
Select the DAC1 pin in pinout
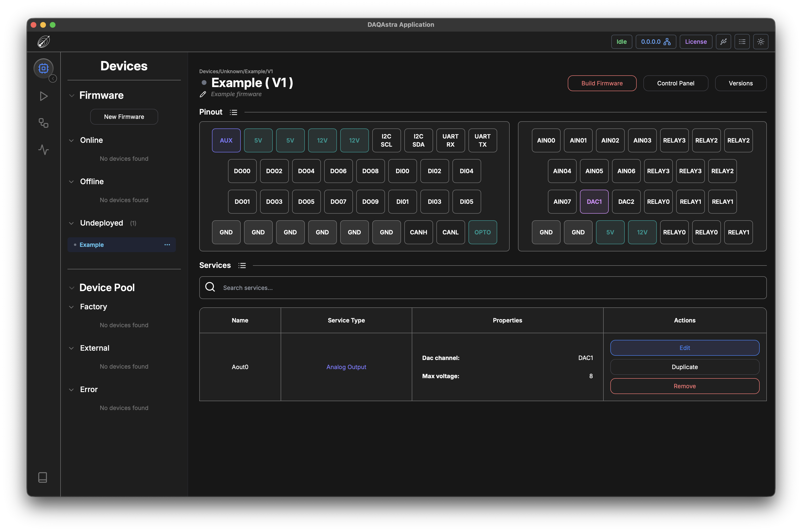pyautogui.click(x=594, y=202)
